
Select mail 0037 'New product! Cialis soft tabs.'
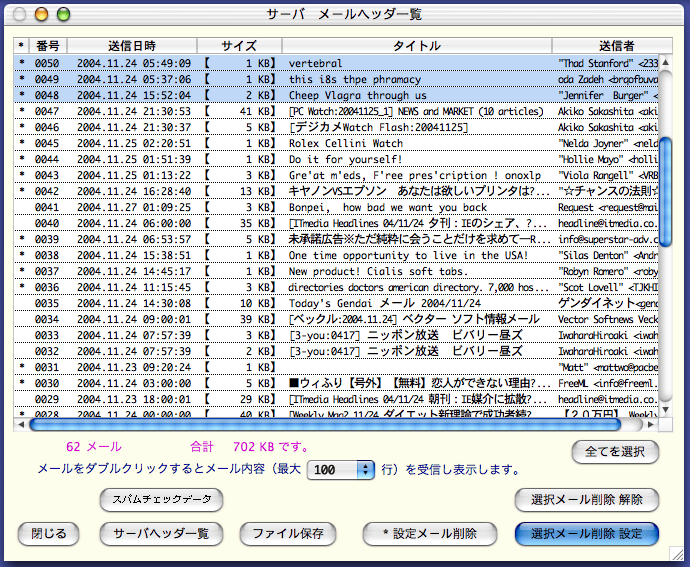click(336, 271)
